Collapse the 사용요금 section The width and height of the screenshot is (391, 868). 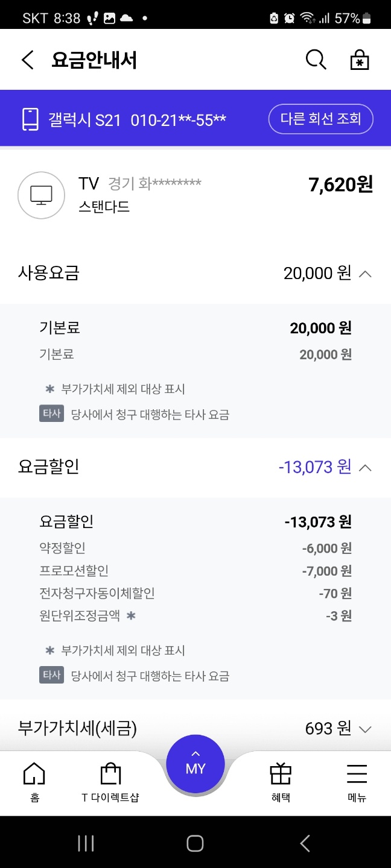pos(364,274)
